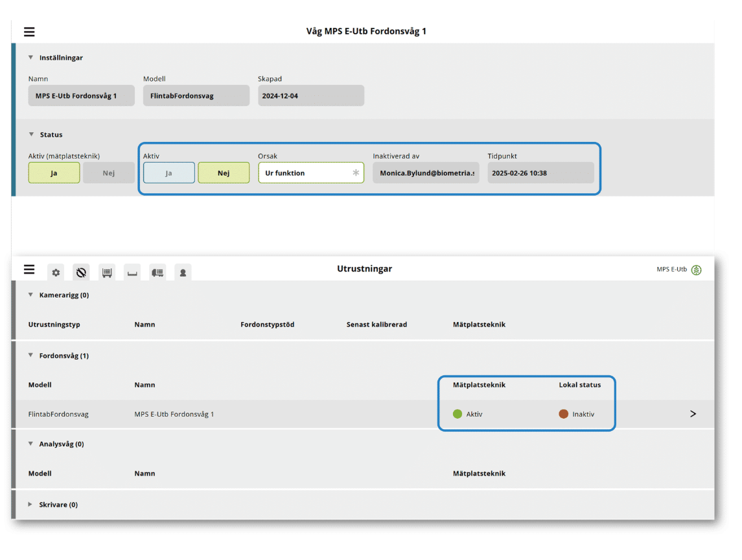
Task: Select the equipment wrench tab icon
Action: tap(82, 272)
